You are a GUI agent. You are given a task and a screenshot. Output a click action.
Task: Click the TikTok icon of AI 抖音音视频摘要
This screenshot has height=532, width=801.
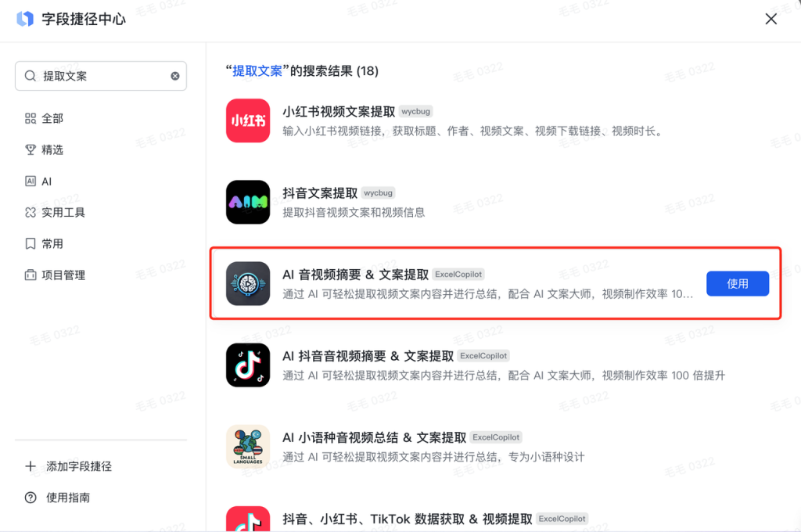tap(248, 365)
